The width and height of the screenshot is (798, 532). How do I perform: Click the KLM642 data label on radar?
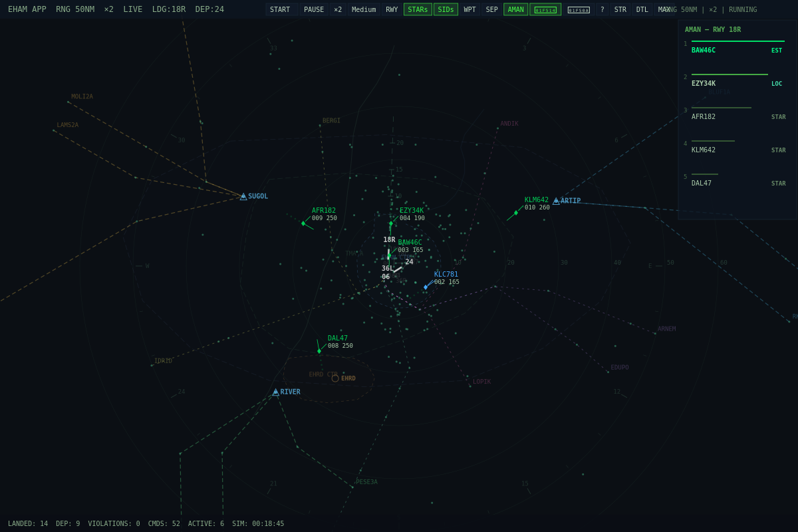[537, 203]
